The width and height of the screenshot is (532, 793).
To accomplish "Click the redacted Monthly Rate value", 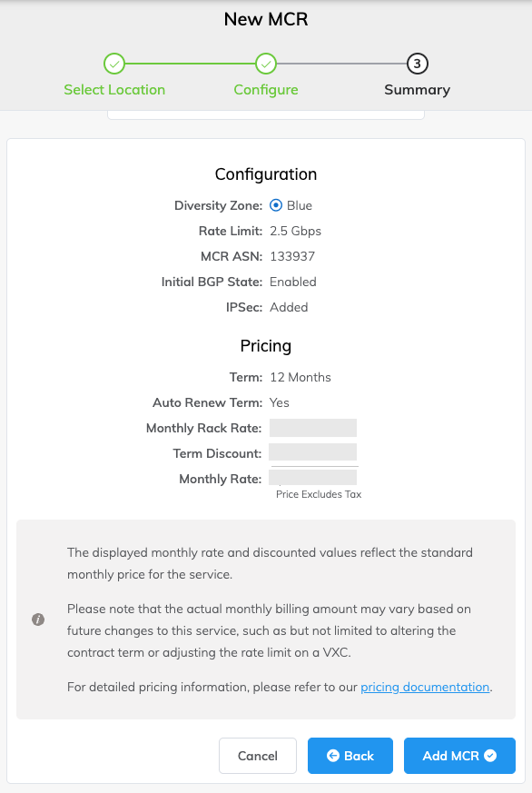I will pos(312,478).
